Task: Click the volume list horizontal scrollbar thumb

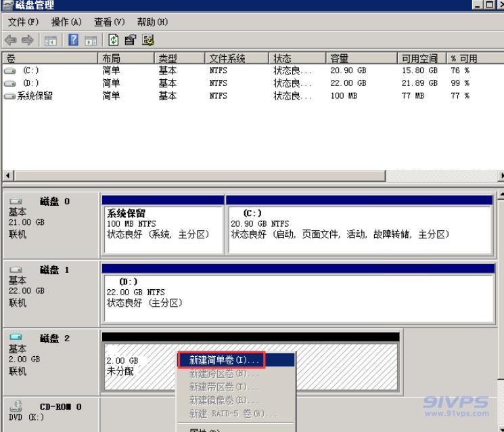Action: click(x=200, y=176)
